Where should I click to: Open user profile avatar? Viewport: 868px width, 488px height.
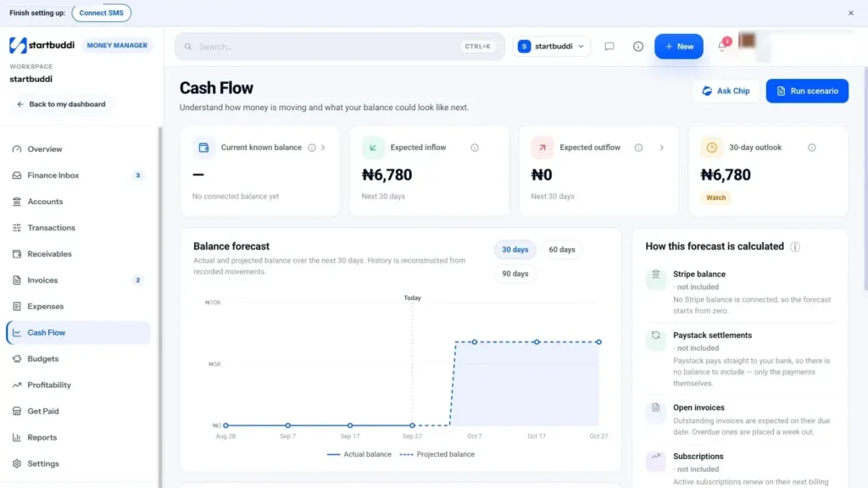click(x=747, y=41)
